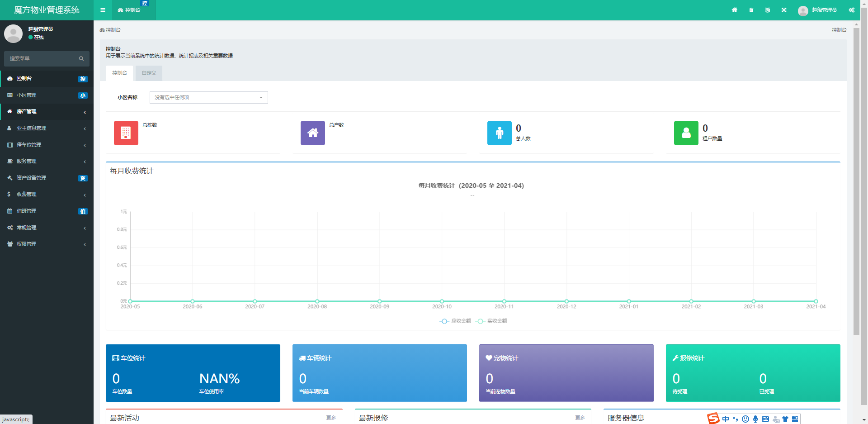Click the green 租户数量 user icon
The width and height of the screenshot is (868, 424).
click(686, 133)
